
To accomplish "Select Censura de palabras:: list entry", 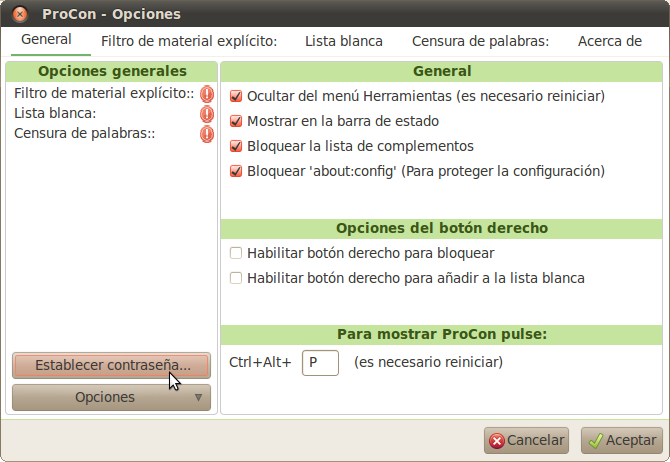I will pos(85,134).
